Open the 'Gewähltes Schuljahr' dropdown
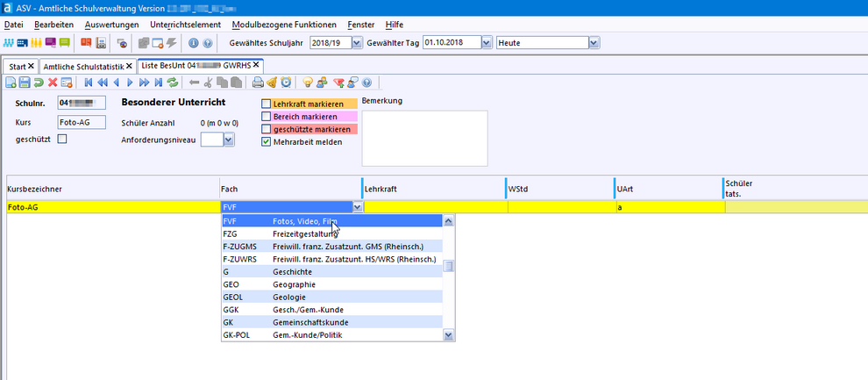The height and width of the screenshot is (380, 868). click(356, 42)
